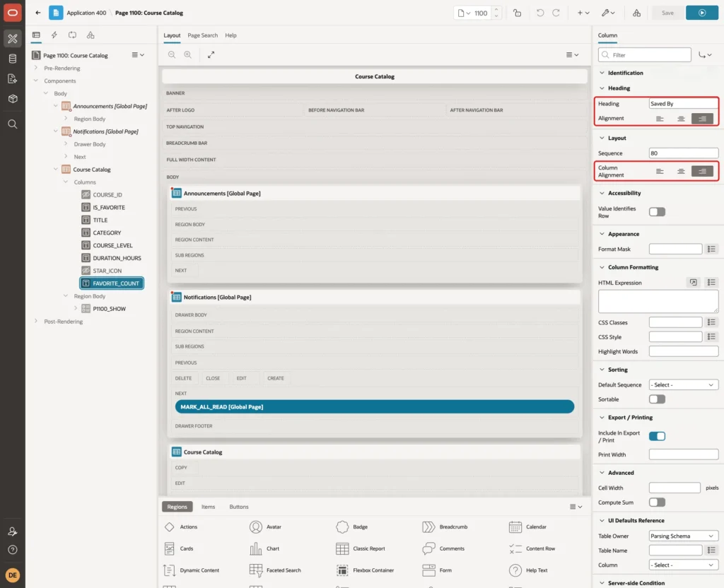Open the Shared Components icon in toolbar

pyautogui.click(x=636, y=13)
